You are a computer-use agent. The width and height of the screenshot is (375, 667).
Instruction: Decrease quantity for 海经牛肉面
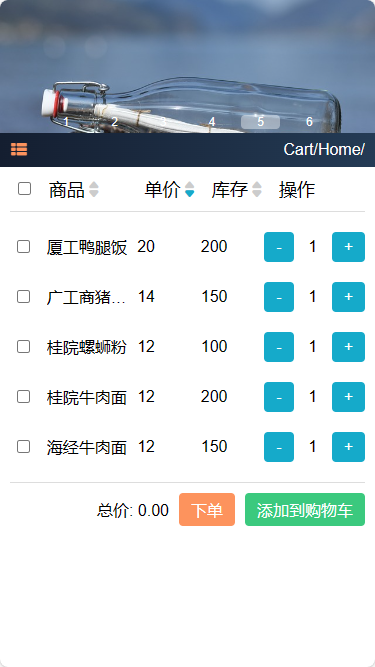click(279, 447)
